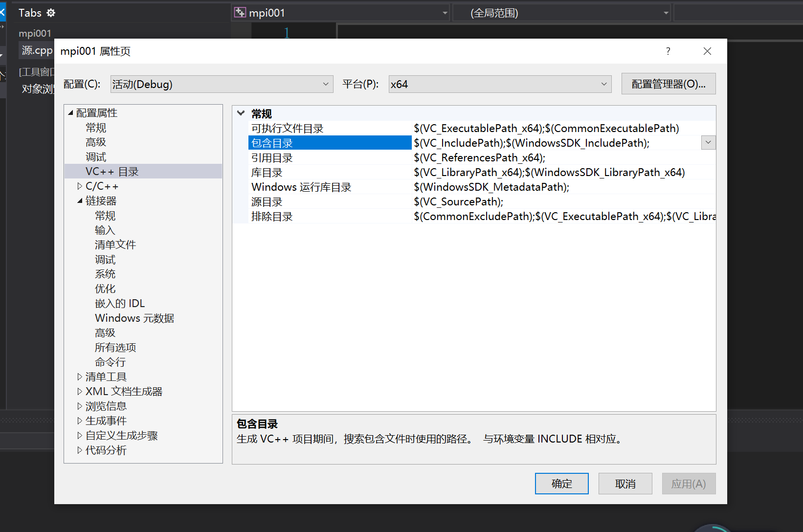This screenshot has height=532, width=803.
Task: Click the 配置管理器(O)... button
Action: pos(668,84)
